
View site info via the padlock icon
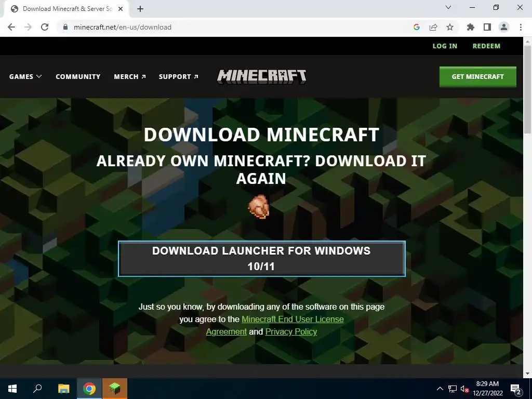point(65,27)
